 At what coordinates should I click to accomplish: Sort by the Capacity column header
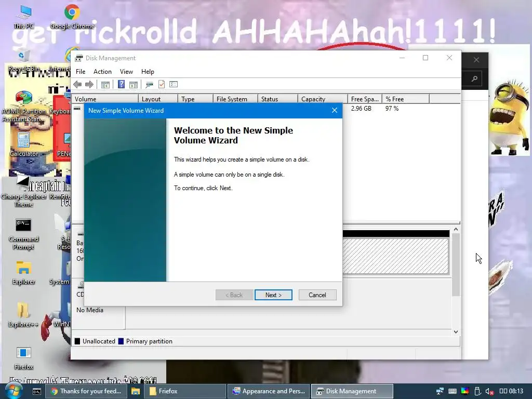pyautogui.click(x=322, y=99)
